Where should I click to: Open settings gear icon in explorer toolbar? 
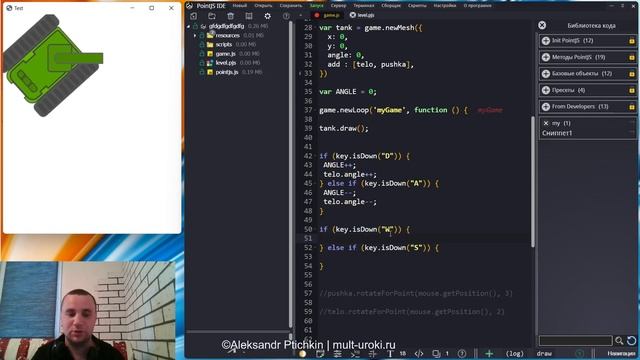(267, 16)
